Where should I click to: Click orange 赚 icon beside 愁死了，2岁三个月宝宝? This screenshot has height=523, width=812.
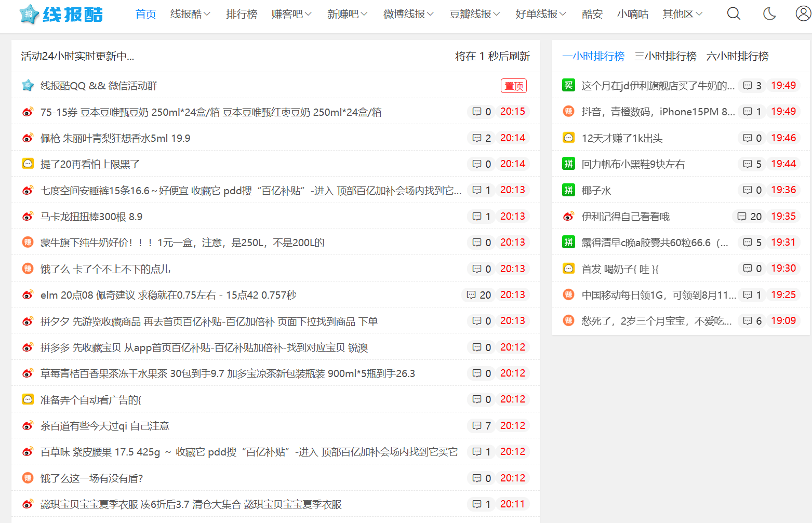click(569, 320)
